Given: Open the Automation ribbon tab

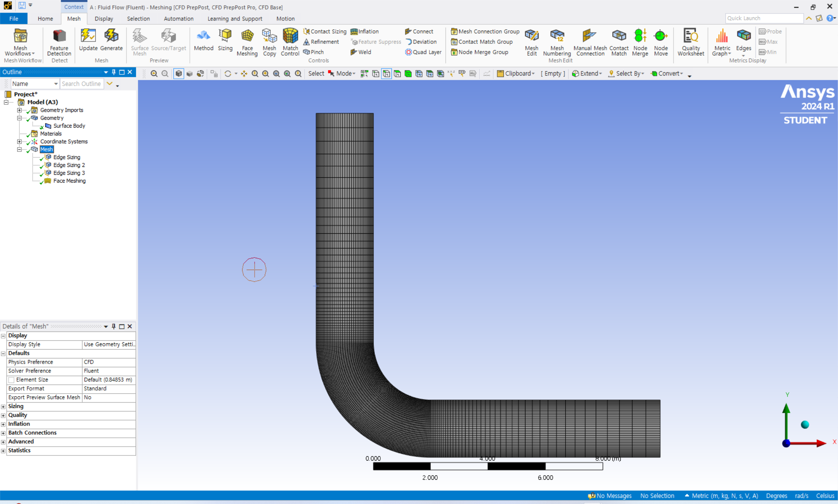Looking at the screenshot, I should pyautogui.click(x=179, y=19).
